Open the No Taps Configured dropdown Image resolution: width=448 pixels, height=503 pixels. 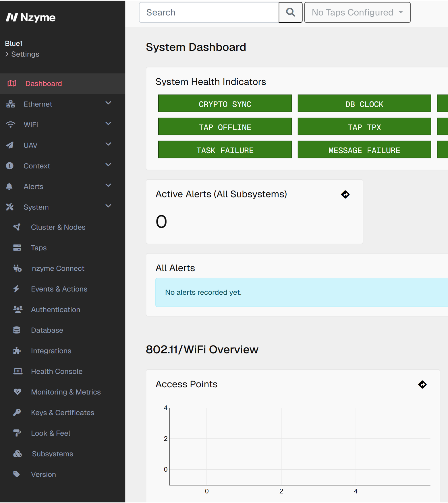point(357,12)
